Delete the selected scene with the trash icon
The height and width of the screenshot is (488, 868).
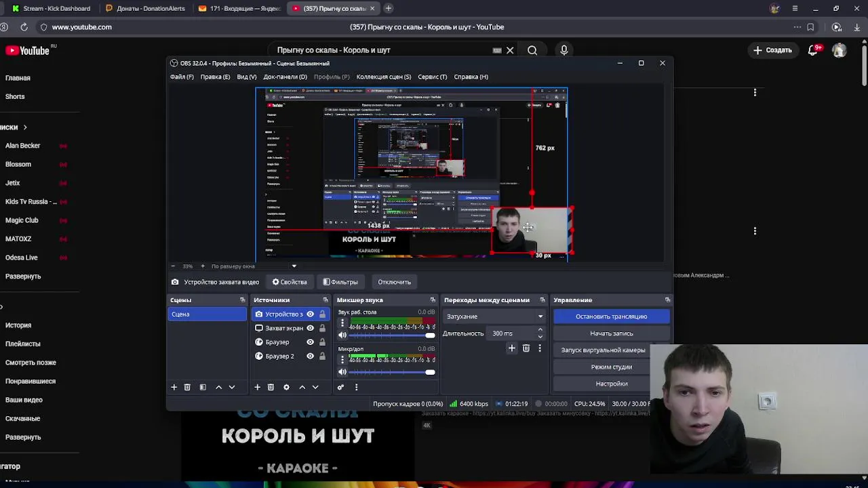pyautogui.click(x=187, y=387)
